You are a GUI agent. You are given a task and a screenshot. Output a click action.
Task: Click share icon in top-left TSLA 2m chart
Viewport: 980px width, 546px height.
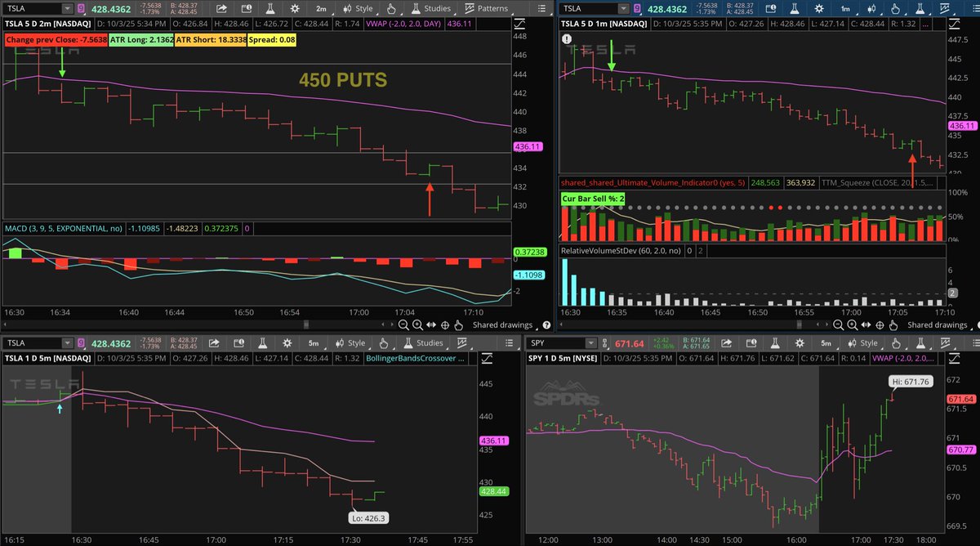point(221,8)
